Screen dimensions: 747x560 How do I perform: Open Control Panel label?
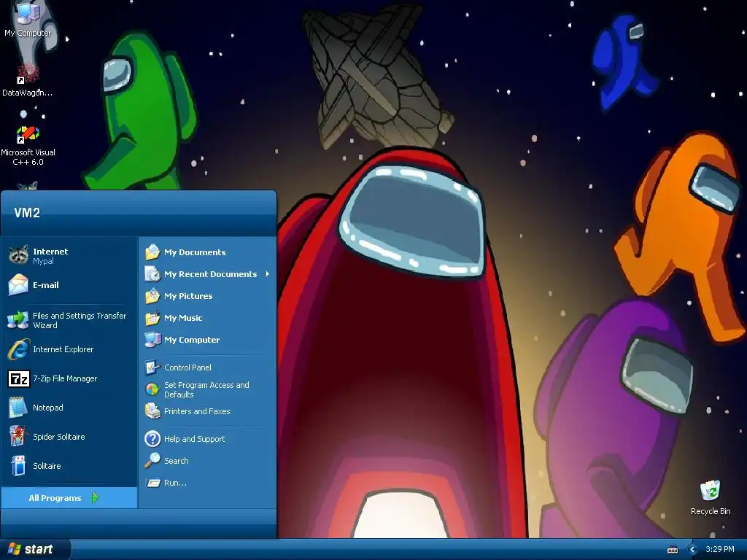[x=187, y=367]
